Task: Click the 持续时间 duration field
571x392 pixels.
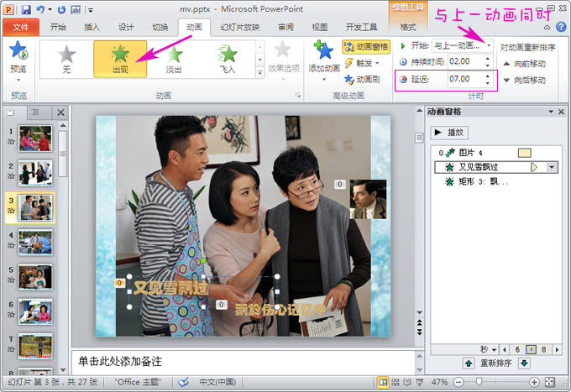Action: tap(467, 61)
